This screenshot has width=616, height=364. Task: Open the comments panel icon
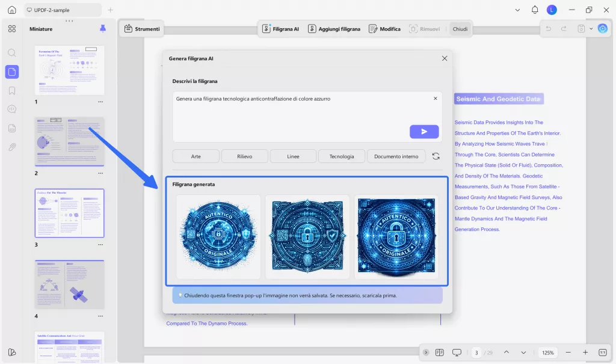coord(12,110)
